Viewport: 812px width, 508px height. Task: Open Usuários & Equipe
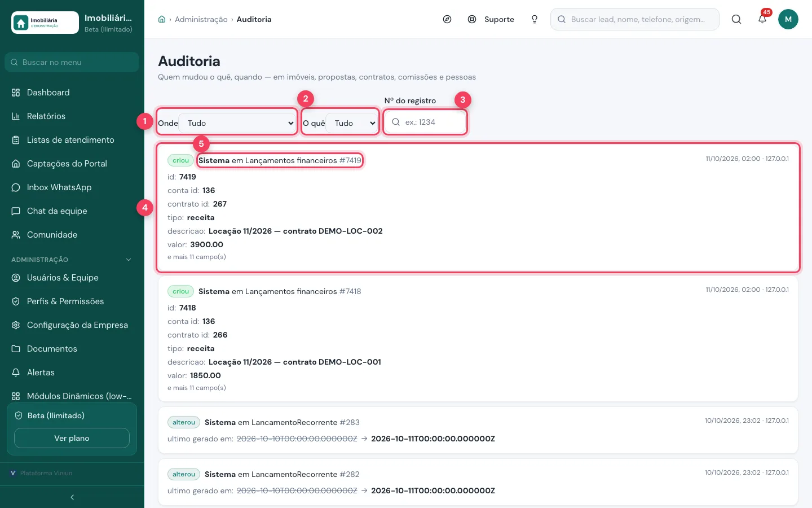click(x=72, y=278)
